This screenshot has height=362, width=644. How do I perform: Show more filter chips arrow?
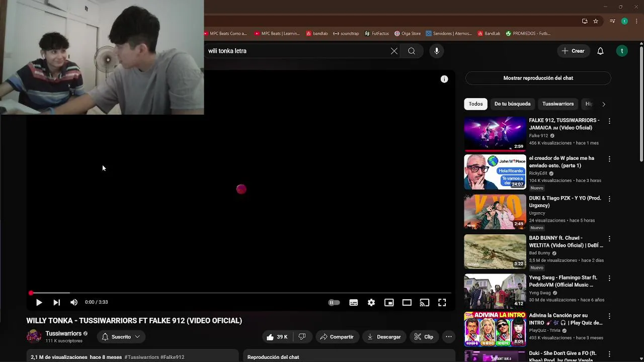(603, 104)
